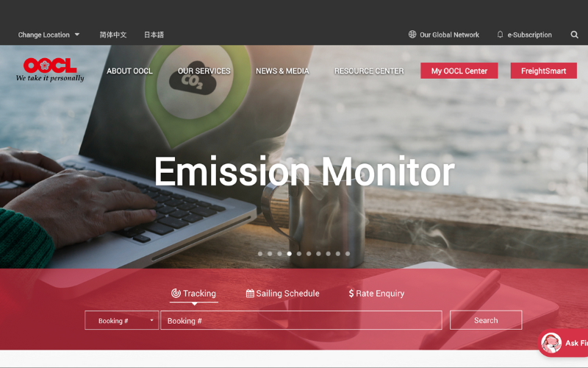Open the Booking # type dropdown
The height and width of the screenshot is (368, 588).
coord(122,320)
